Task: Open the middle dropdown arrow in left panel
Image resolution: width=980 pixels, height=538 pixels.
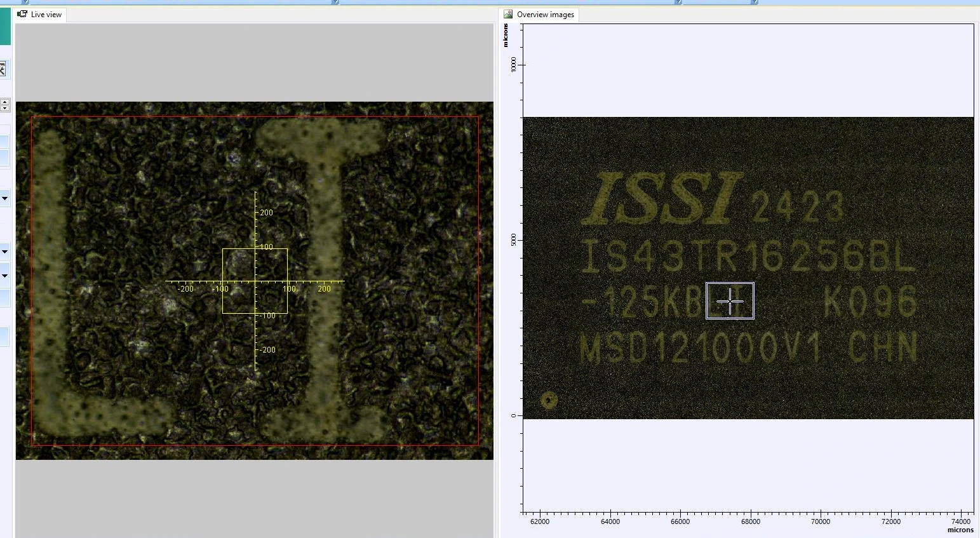Action: (x=4, y=252)
